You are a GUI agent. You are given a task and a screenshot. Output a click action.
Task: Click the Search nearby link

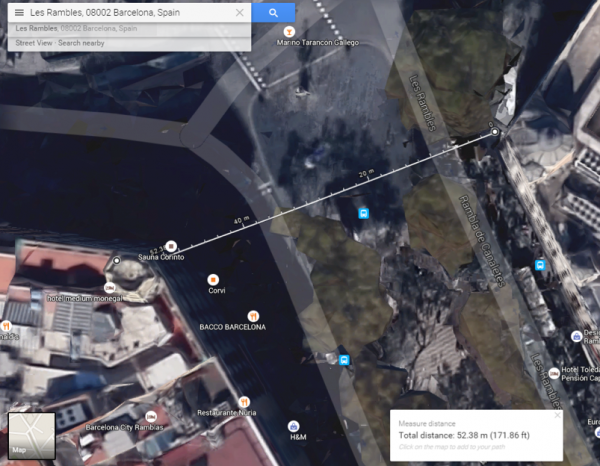(x=81, y=43)
